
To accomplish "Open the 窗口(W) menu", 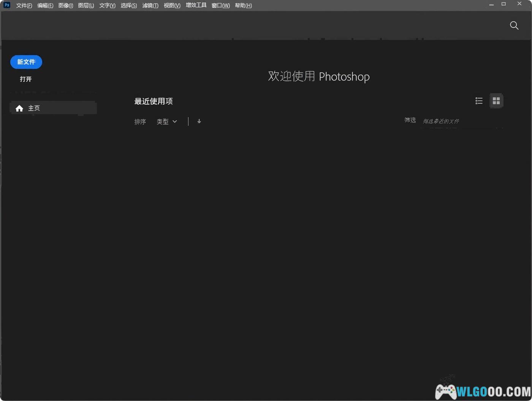I will pos(220,5).
